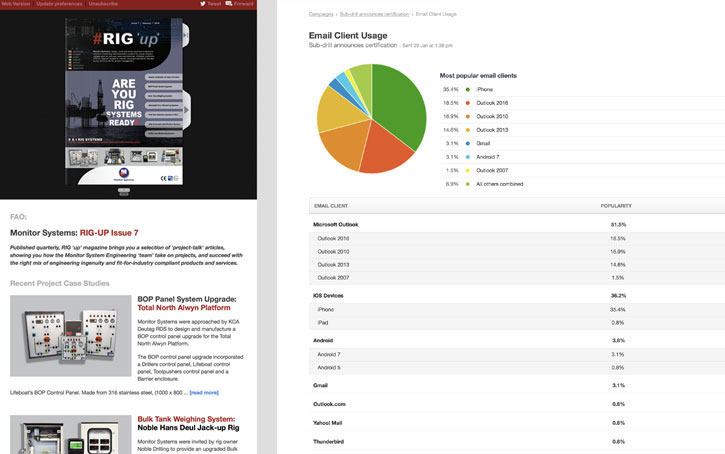Select the Android 7 table row
The height and width of the screenshot is (454, 725).
[x=517, y=355]
